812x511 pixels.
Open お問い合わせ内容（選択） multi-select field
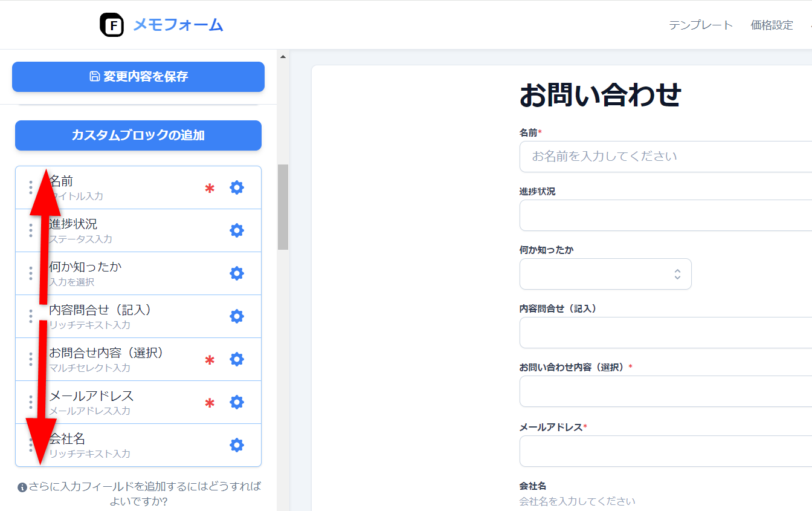[x=665, y=391]
